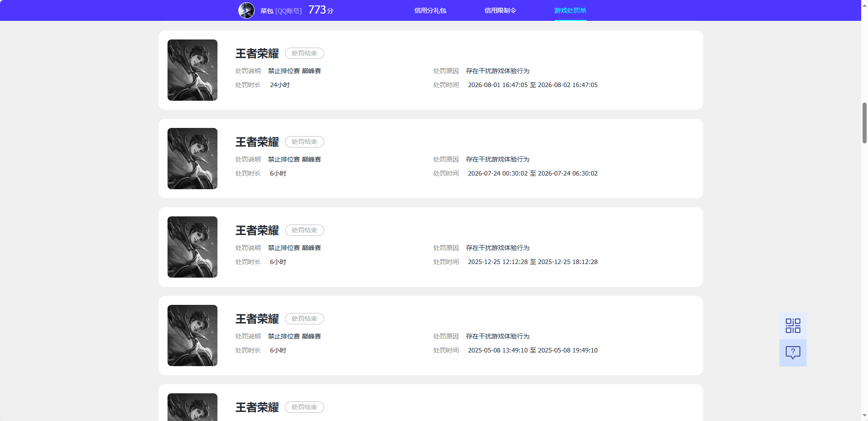
Task: Click 王者荣耀 title of the 2025-12-25 penalty
Action: click(257, 230)
